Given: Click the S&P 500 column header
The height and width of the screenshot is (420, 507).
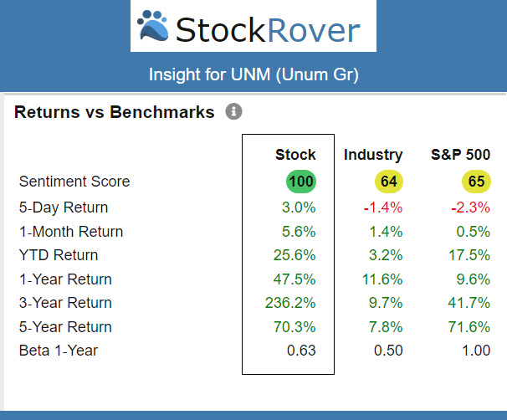Looking at the screenshot, I should coord(460,155).
